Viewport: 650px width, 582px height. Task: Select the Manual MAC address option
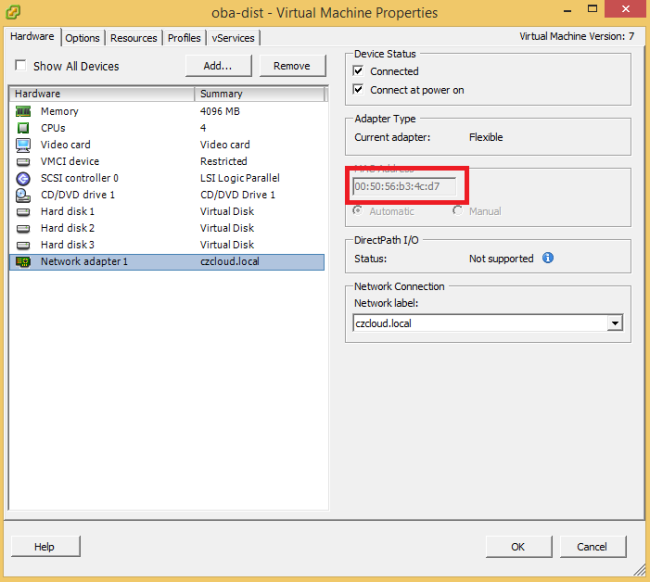(457, 211)
